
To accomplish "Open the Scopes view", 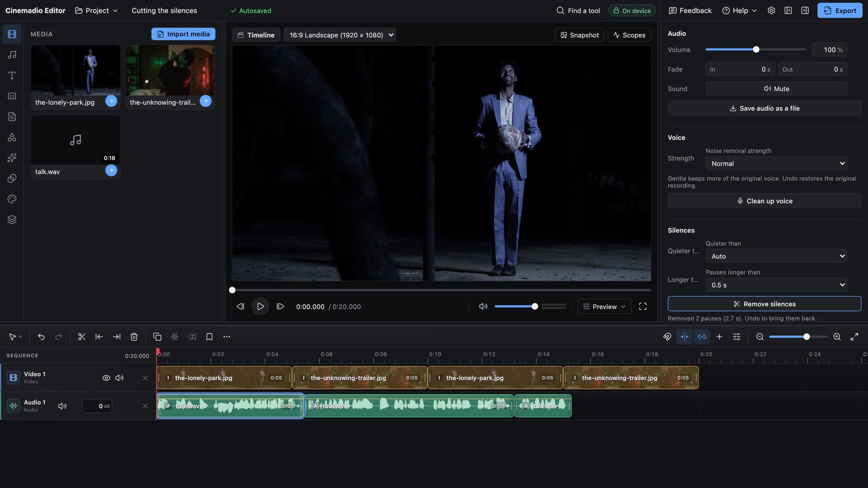I will coord(629,35).
